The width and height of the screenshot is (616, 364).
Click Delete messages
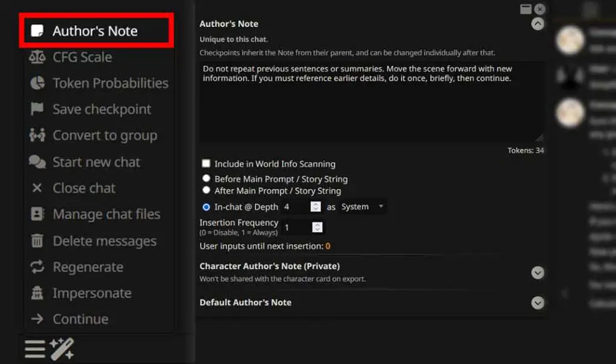[x=105, y=241]
